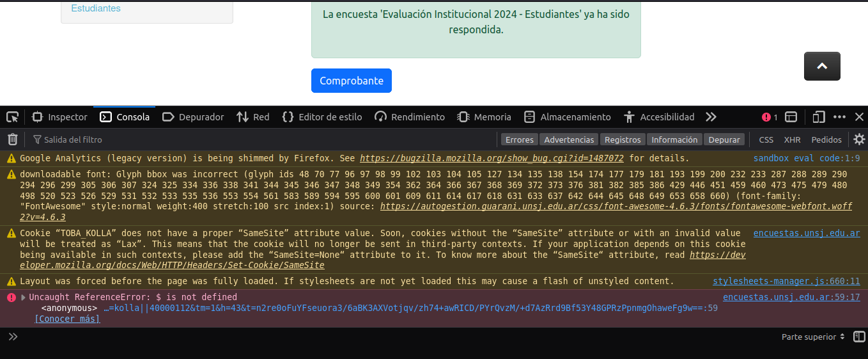Switch to the Consola tab
868x359 pixels.
(x=125, y=117)
